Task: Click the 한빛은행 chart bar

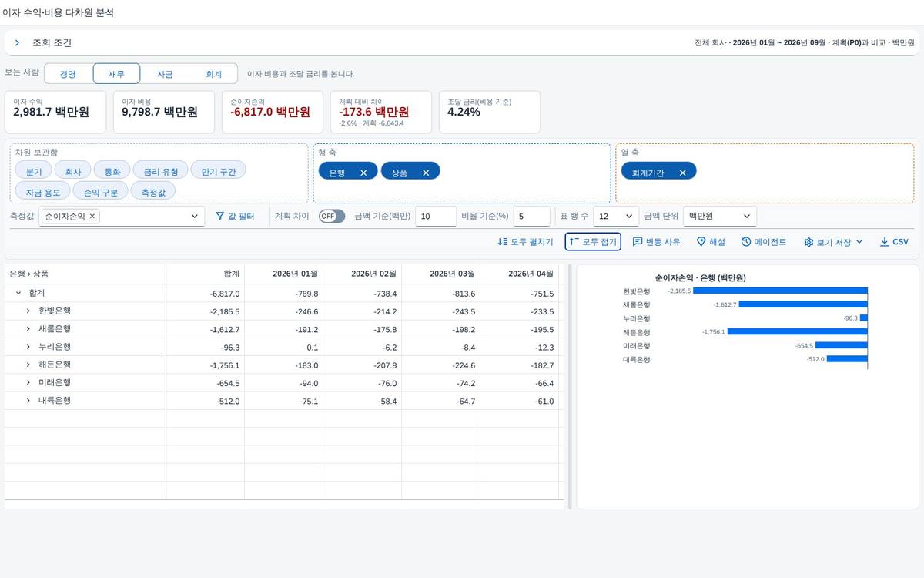Action: [x=780, y=291]
